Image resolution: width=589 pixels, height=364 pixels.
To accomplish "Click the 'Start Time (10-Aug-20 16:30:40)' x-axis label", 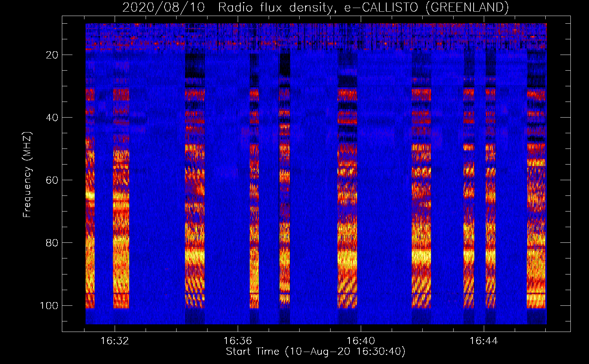I will click(x=316, y=352).
